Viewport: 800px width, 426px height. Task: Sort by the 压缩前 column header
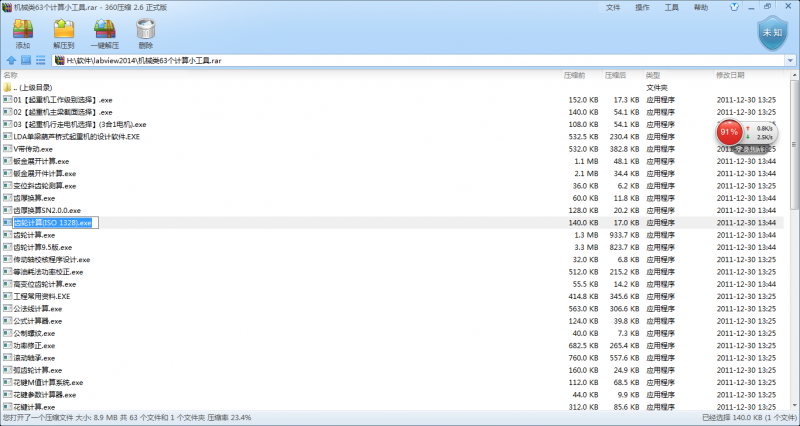pyautogui.click(x=574, y=75)
